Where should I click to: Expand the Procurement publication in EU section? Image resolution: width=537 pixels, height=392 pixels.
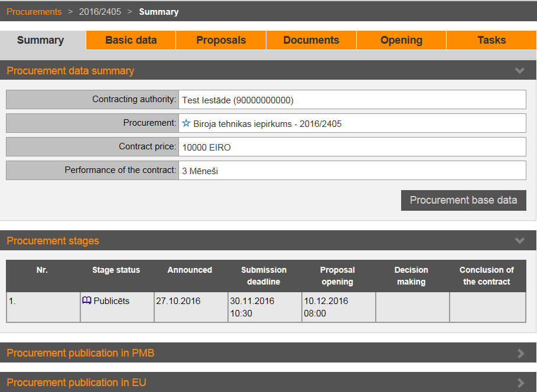pos(520,383)
